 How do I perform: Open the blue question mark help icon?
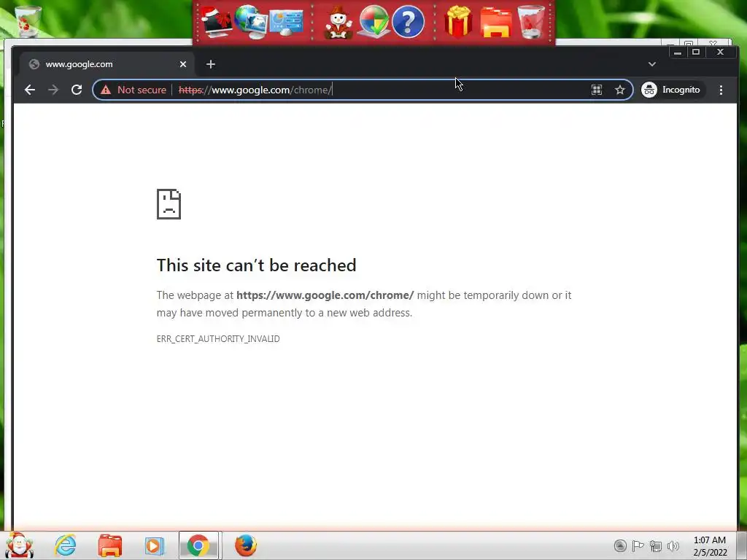(409, 21)
